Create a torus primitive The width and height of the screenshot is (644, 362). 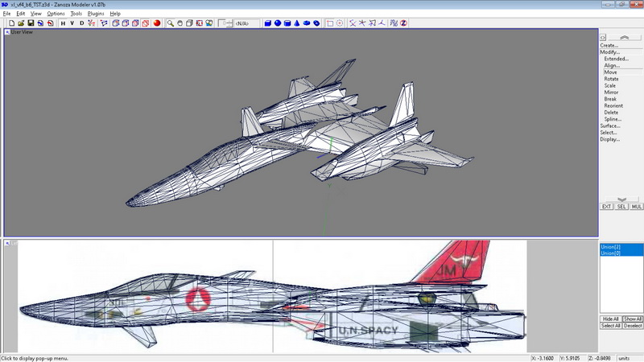(x=307, y=23)
